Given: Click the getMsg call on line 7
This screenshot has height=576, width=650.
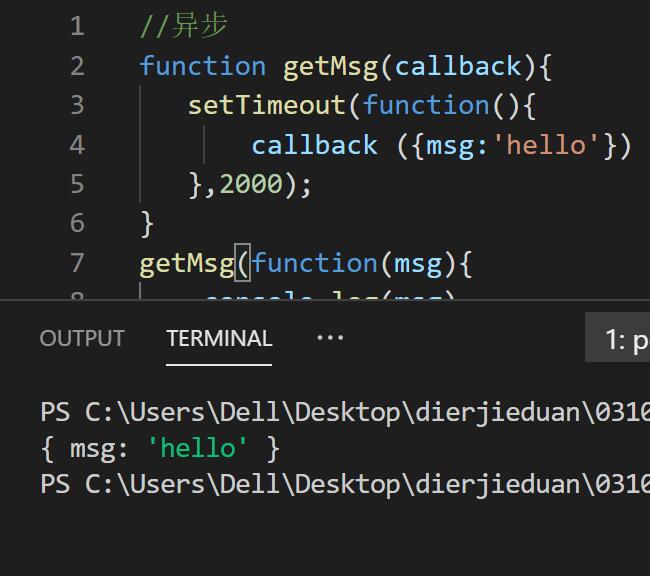Looking at the screenshot, I should point(187,264).
